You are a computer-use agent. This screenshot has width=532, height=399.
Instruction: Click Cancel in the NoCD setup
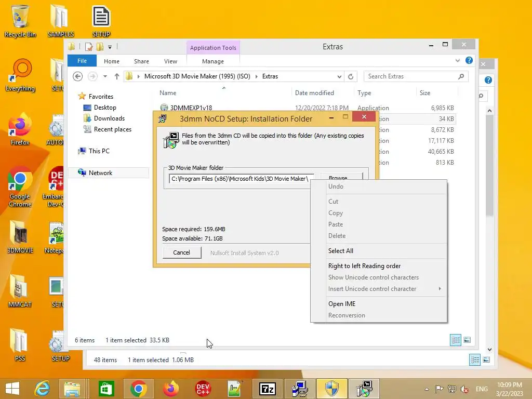(182, 252)
